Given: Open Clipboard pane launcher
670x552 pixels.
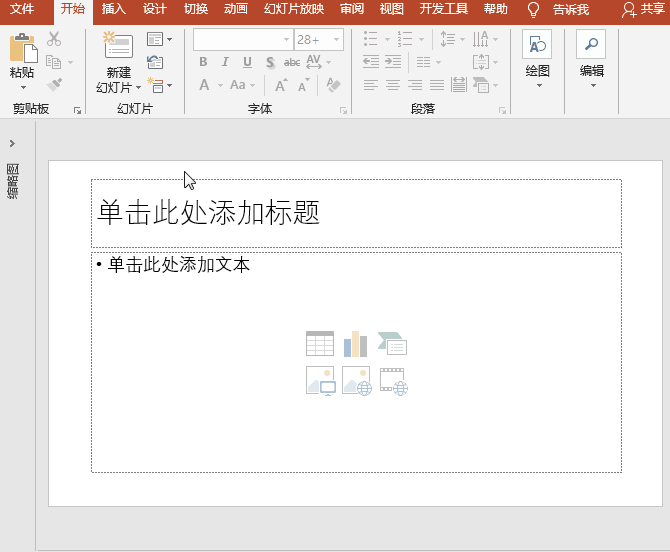Looking at the screenshot, I should [77, 111].
